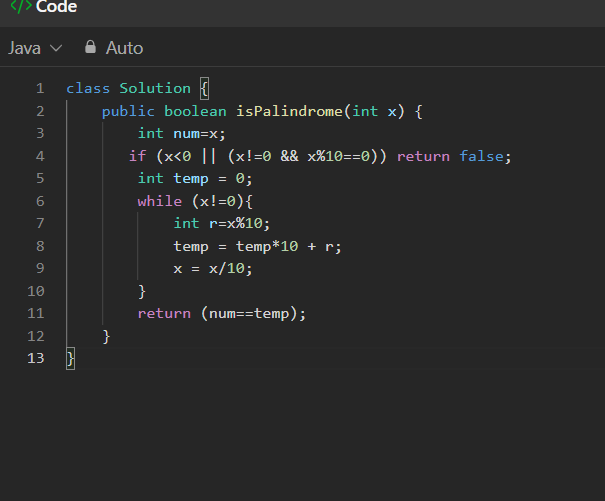
Task: Click the lock icon beside Auto
Action: (x=90, y=47)
